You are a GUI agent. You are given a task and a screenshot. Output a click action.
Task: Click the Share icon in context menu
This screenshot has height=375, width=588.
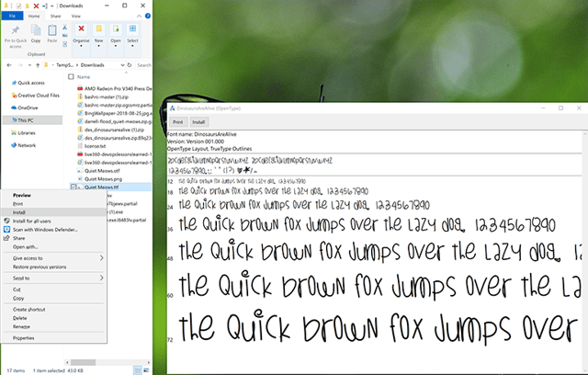click(x=6, y=238)
